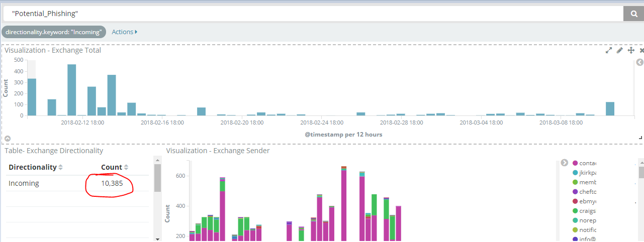The width and height of the screenshot is (644, 242).
Task: Click the magenta "conta" legend color dot
Action: coord(575,163)
